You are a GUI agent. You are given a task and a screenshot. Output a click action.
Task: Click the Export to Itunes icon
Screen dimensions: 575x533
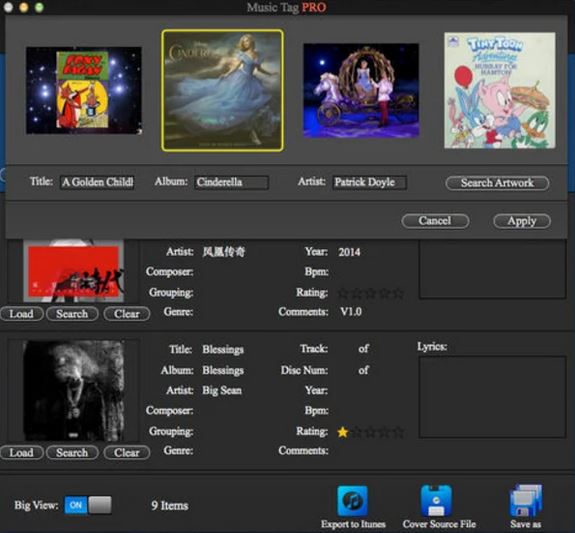pyautogui.click(x=352, y=501)
